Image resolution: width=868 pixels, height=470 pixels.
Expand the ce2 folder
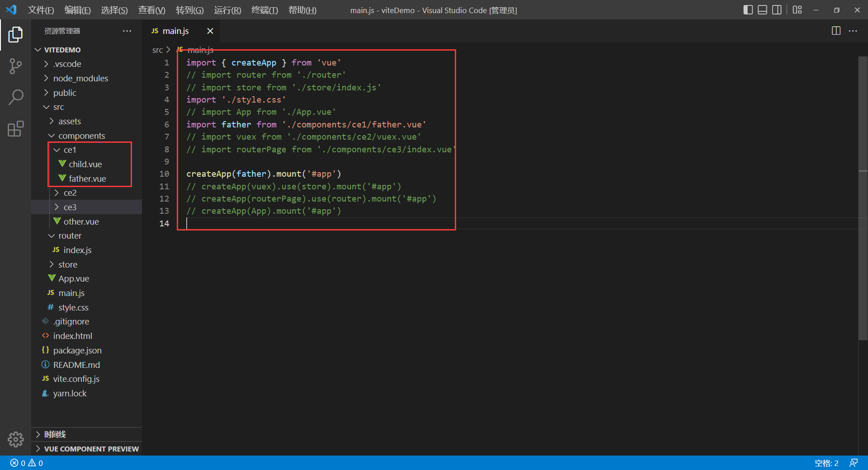pyautogui.click(x=86, y=193)
